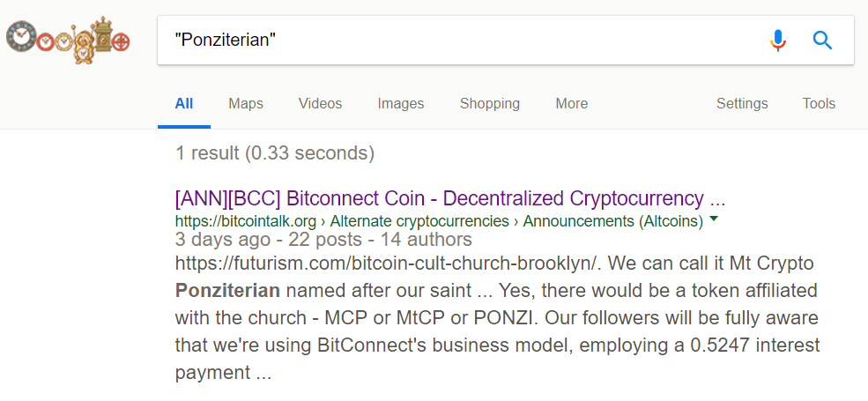Screen dimensions: 868x401
Task: Switch to the Videos tab
Action: click(320, 104)
